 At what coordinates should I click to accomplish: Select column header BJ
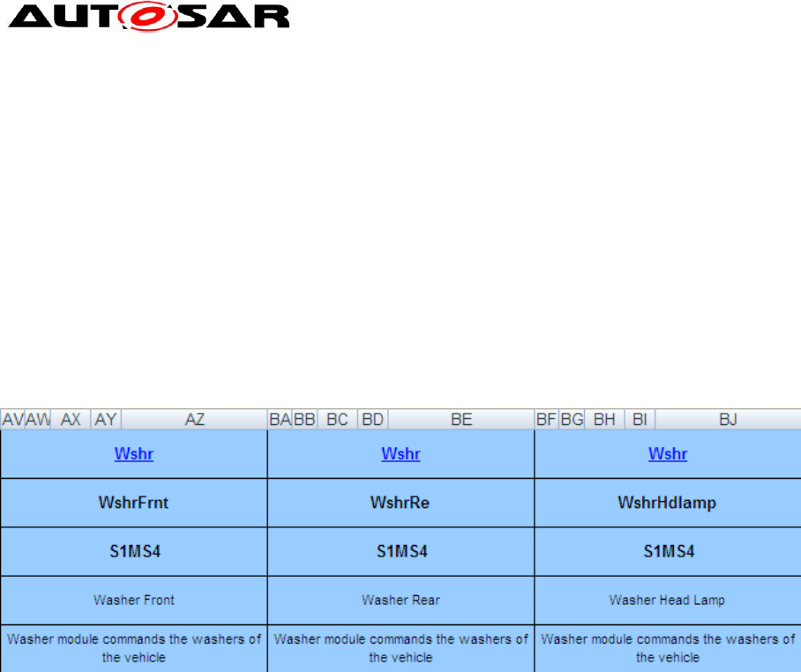click(x=728, y=419)
